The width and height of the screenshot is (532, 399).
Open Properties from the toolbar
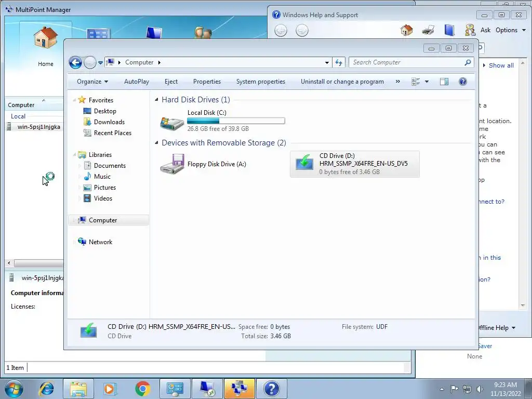207,82
